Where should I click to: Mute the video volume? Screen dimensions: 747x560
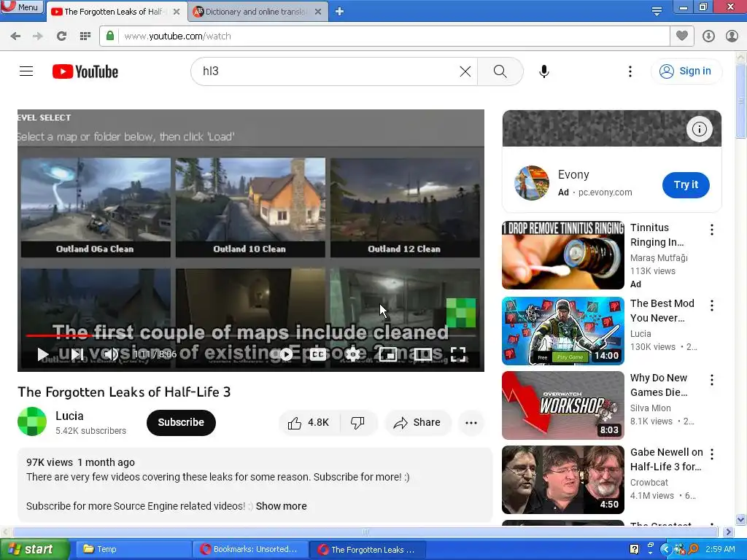pyautogui.click(x=111, y=354)
